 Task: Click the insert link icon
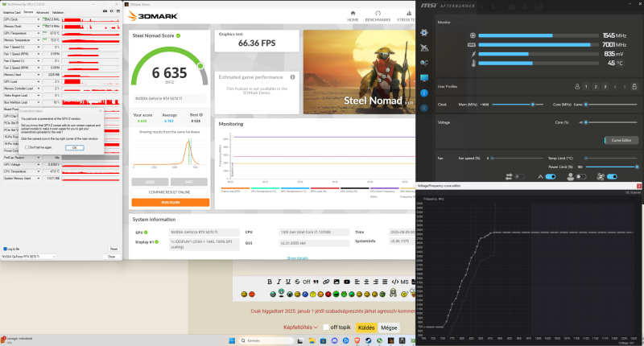click(326, 282)
